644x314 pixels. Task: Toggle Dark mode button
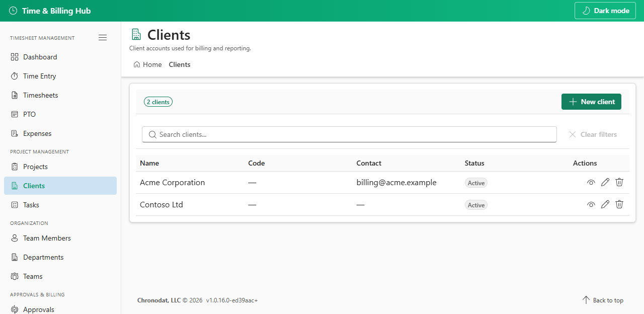click(605, 11)
